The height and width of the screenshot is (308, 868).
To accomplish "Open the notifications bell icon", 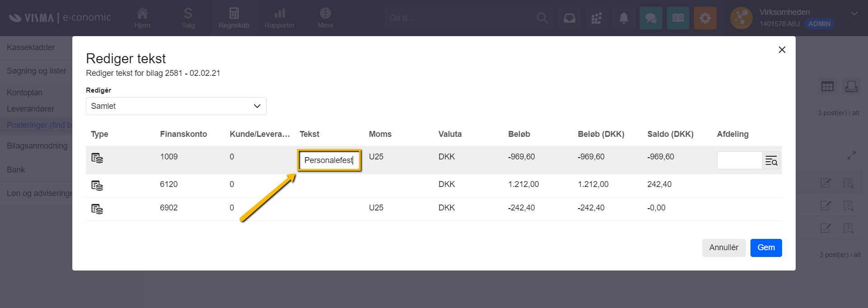I will point(623,18).
